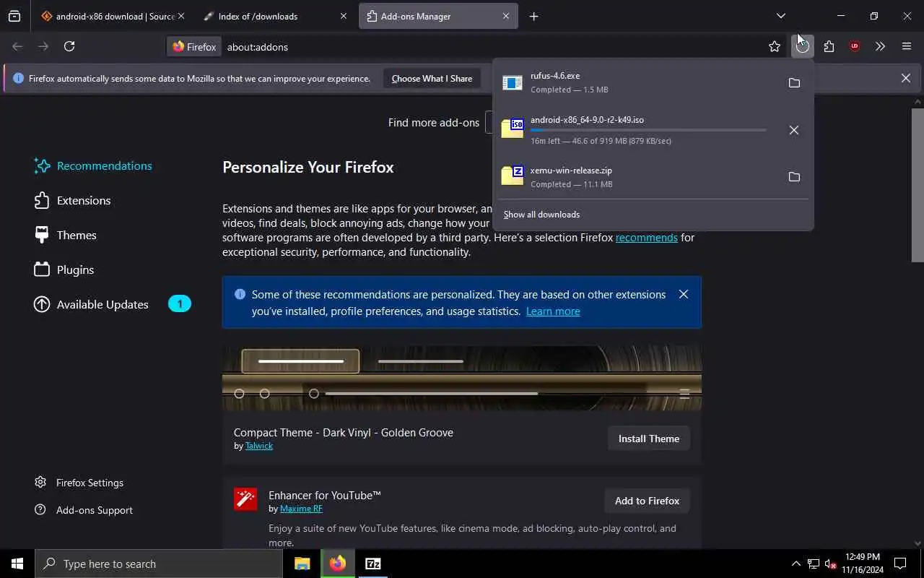Viewport: 924px width, 578px height.
Task: Bookmark this page with star icon
Action: tap(775, 46)
